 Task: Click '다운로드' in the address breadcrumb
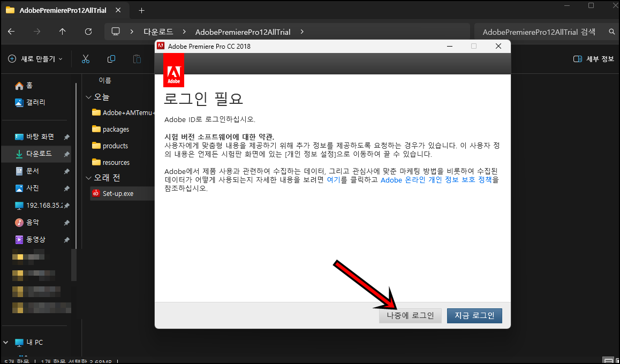pos(159,32)
